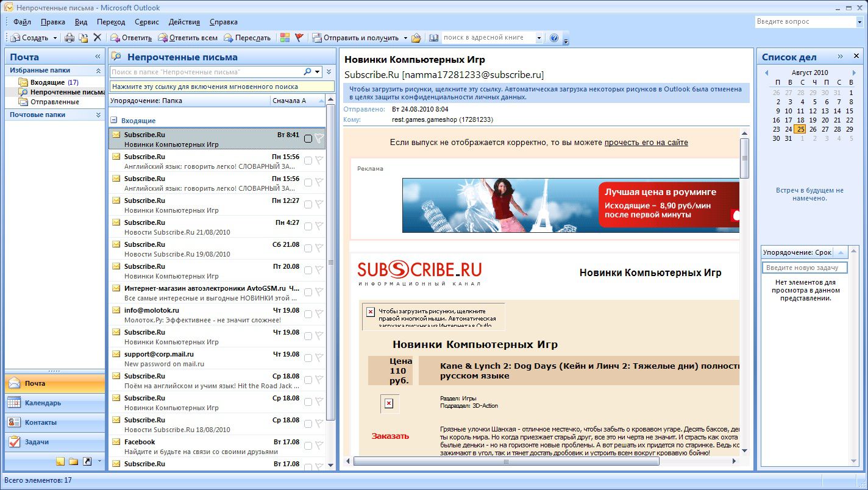Open the Сервис menu
868x490 pixels.
coord(147,22)
